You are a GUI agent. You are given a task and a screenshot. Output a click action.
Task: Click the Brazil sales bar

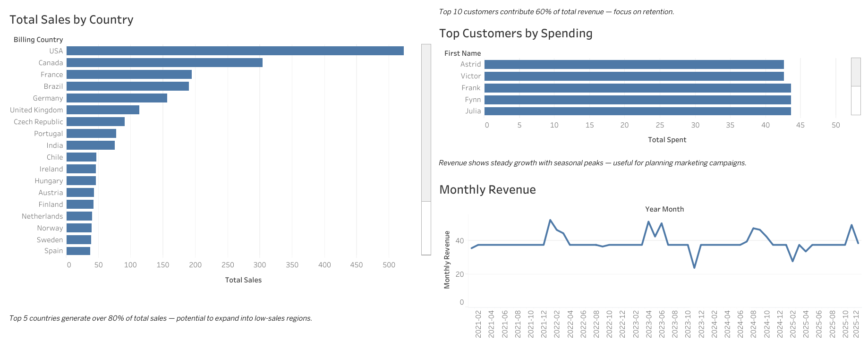(x=128, y=86)
